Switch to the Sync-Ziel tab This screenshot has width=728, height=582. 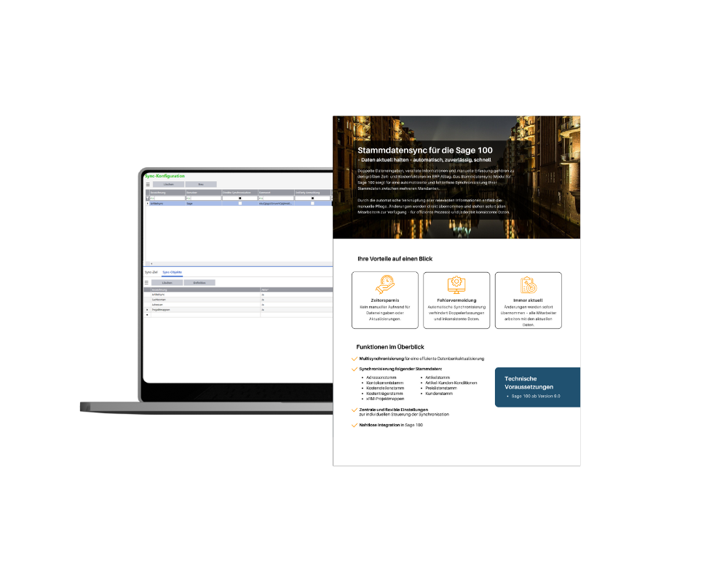click(151, 271)
